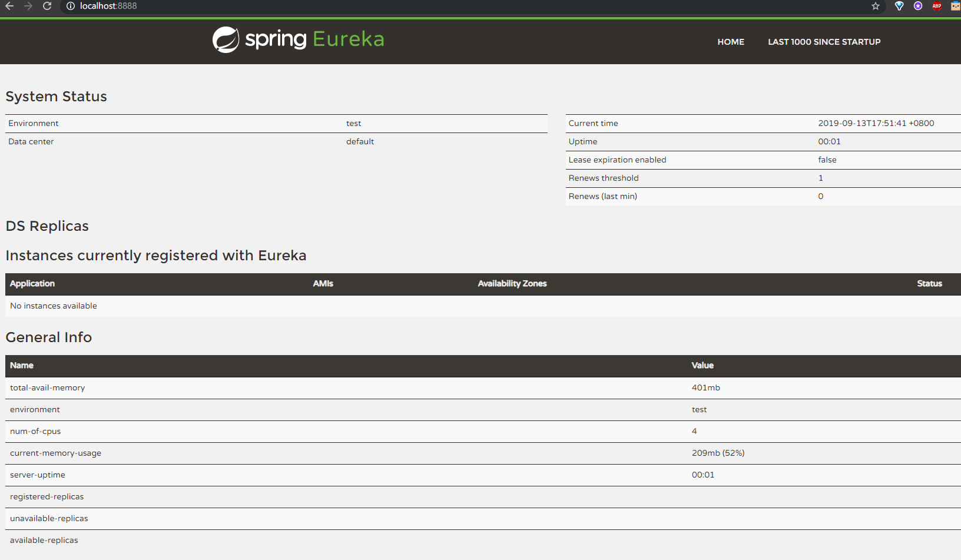Click the System Status heading
The width and height of the screenshot is (961, 560).
(57, 97)
